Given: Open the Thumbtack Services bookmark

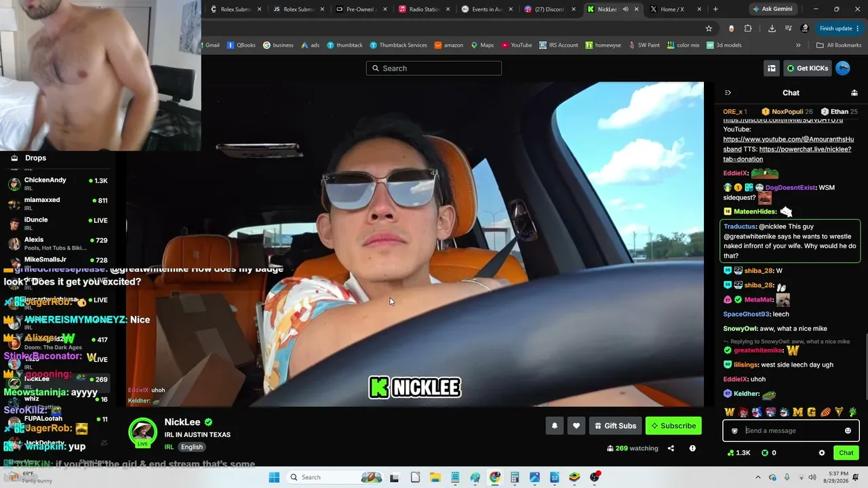Looking at the screenshot, I should coord(398,45).
